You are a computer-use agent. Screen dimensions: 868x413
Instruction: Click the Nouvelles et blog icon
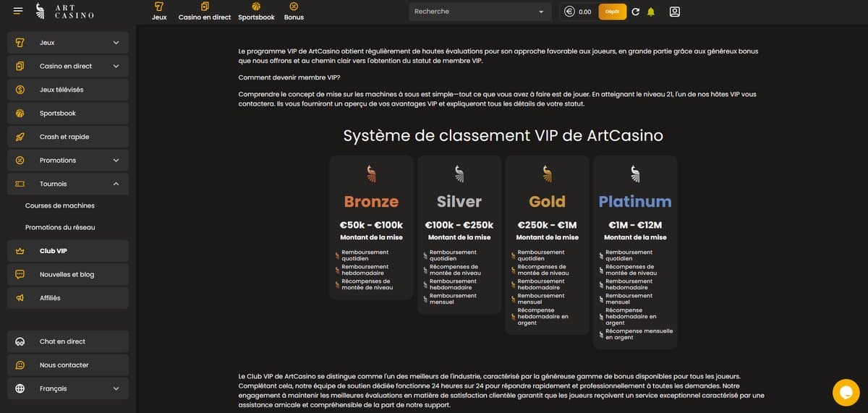point(20,274)
